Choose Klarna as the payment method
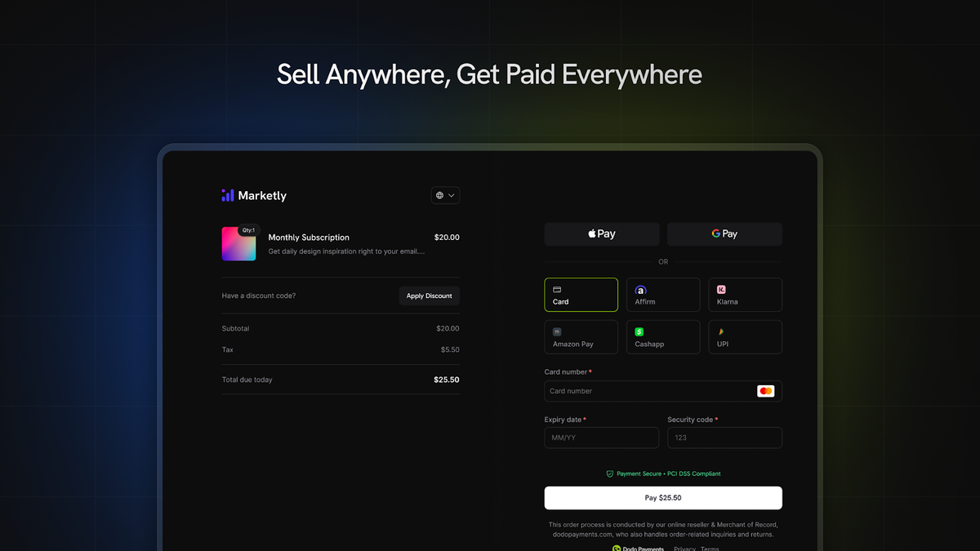This screenshot has width=980, height=551. pos(745,295)
